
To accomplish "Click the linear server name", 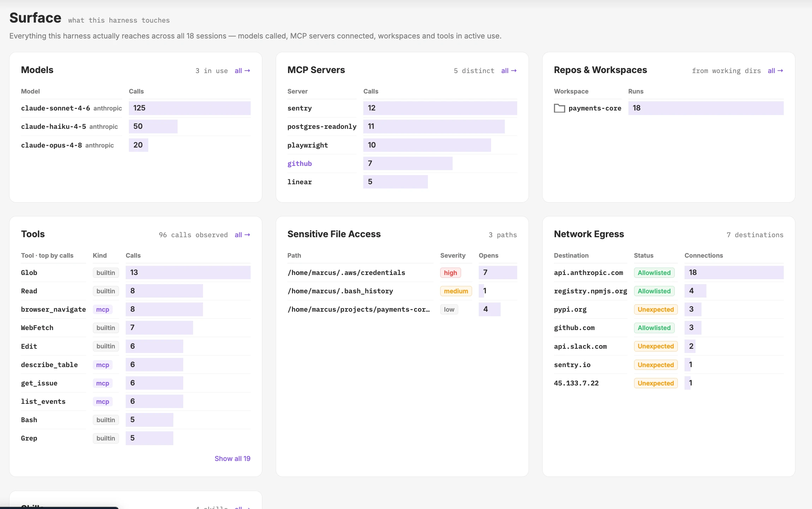I will pos(299,182).
